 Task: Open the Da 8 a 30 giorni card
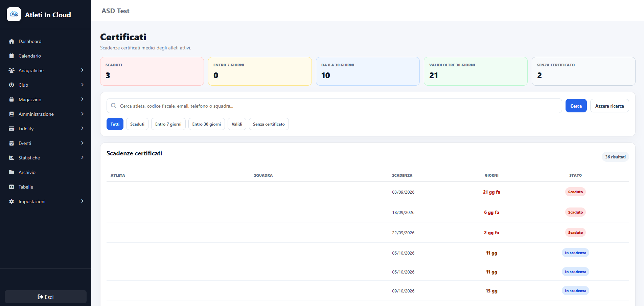coord(368,71)
